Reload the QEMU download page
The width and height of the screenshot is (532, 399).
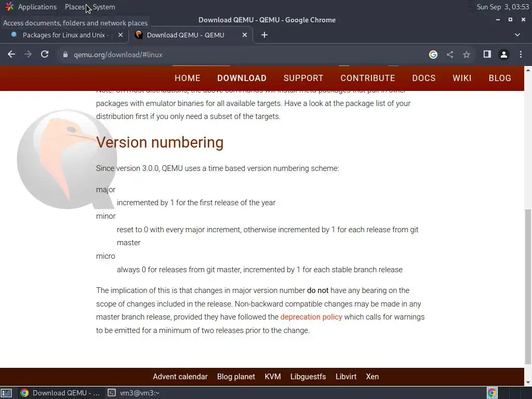pos(45,54)
